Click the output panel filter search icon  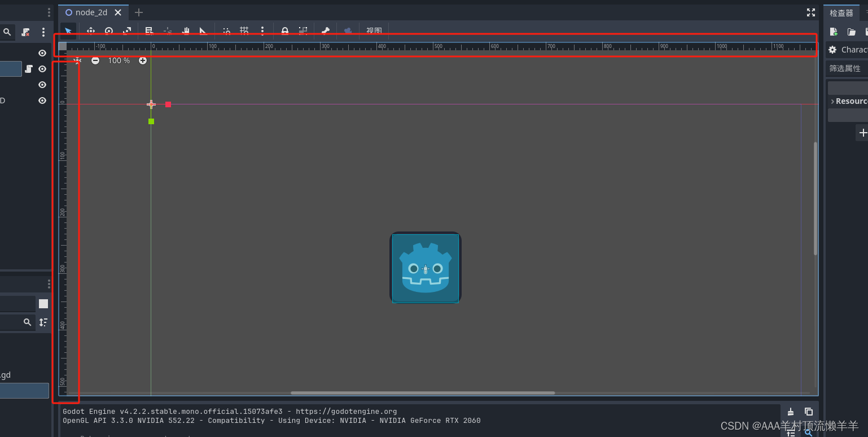(x=809, y=432)
